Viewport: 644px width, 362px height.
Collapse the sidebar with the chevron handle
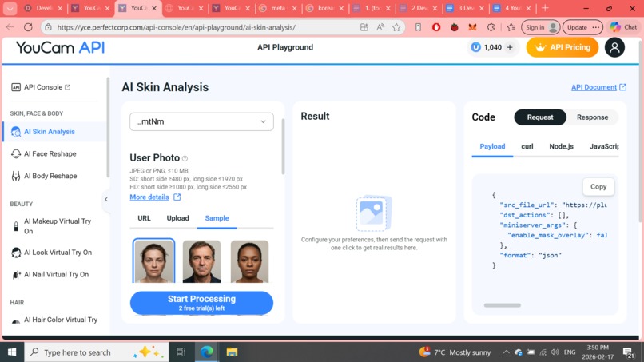pos(106,199)
